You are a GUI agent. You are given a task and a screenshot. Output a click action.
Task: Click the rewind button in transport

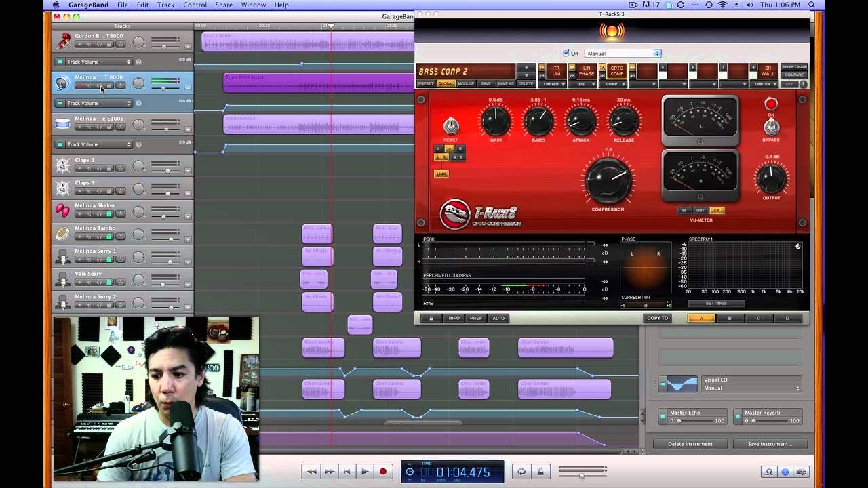coord(311,471)
